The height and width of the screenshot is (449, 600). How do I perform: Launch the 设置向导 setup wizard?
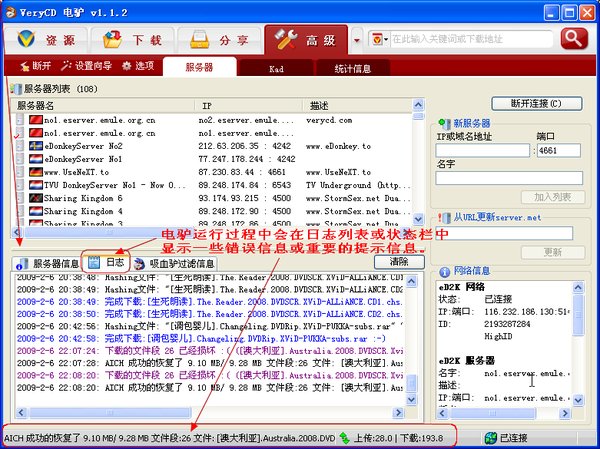click(x=86, y=66)
